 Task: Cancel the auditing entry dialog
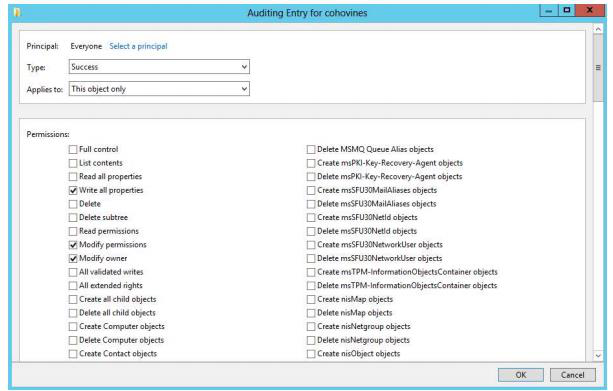point(573,375)
